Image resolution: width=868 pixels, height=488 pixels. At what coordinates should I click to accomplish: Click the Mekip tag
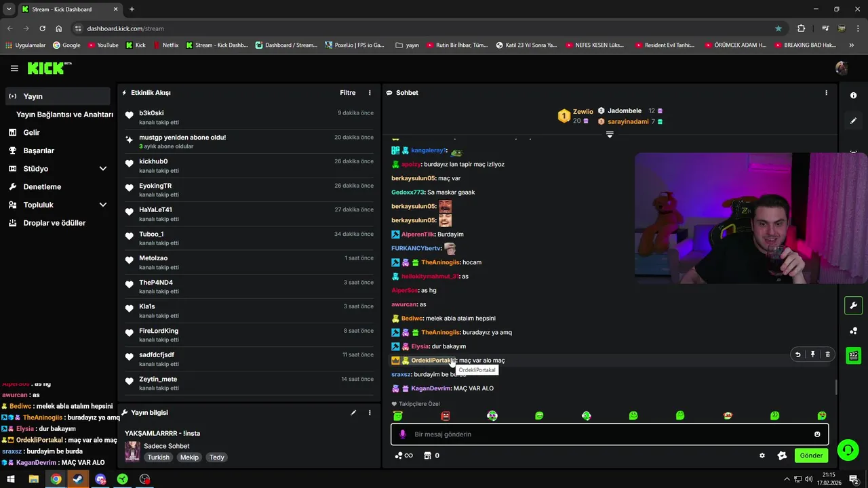(x=189, y=457)
